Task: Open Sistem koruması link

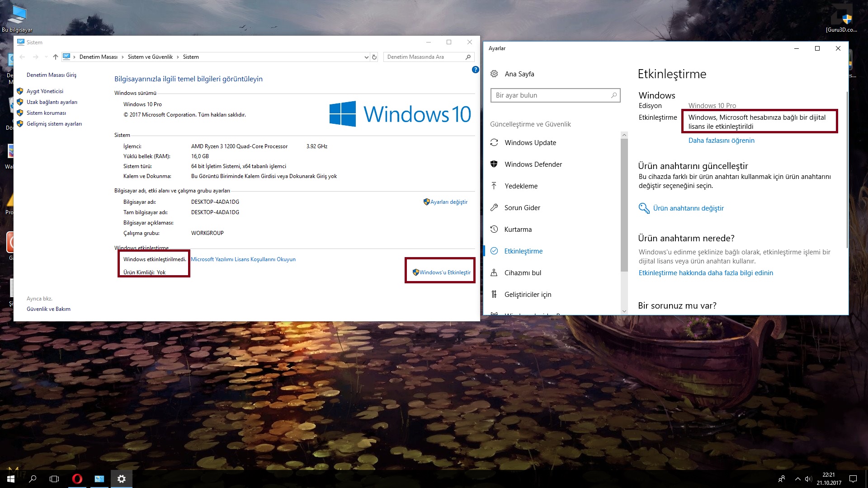Action: point(46,113)
